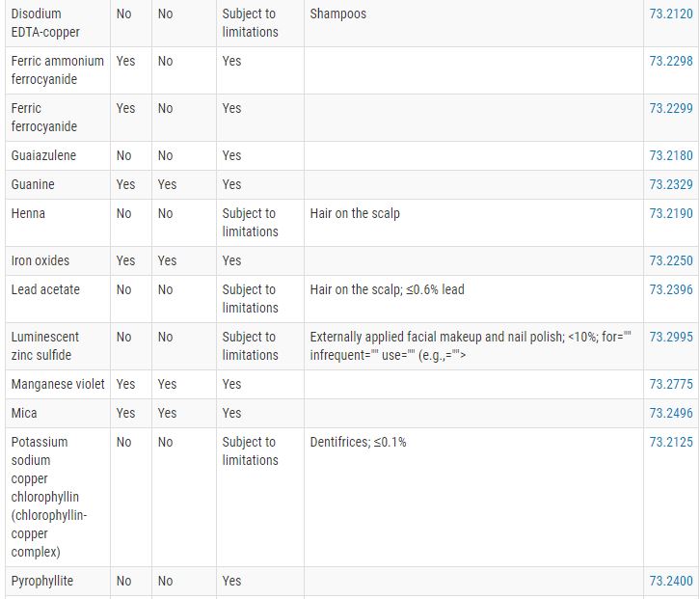Open the 73.2400 Pyrophyllite link
700x599 pixels.
tap(671, 581)
